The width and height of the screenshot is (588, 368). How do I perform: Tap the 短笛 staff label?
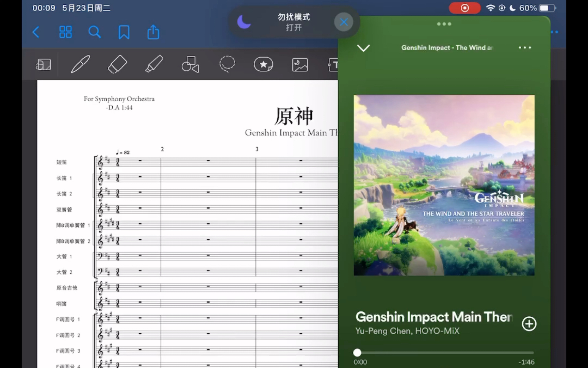[x=62, y=162]
